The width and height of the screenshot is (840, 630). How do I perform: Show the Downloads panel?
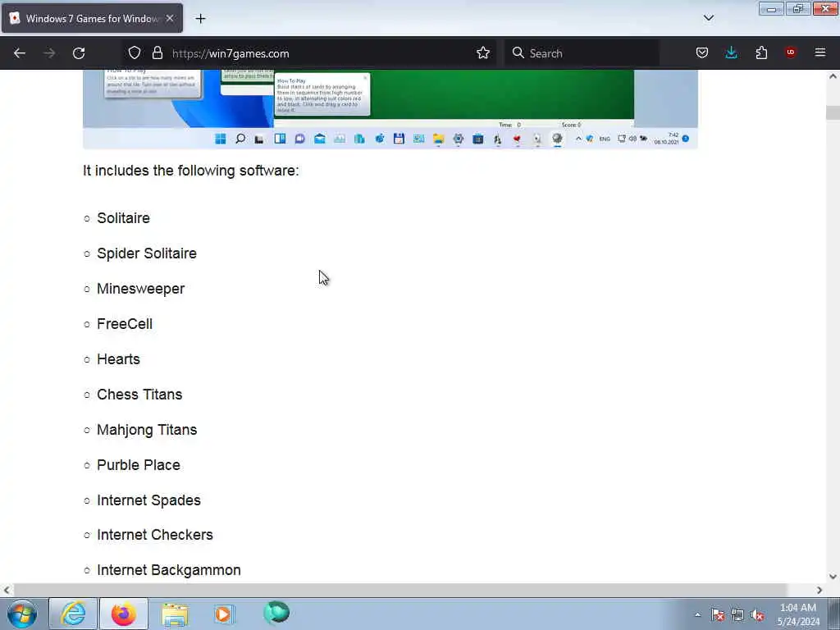[731, 53]
